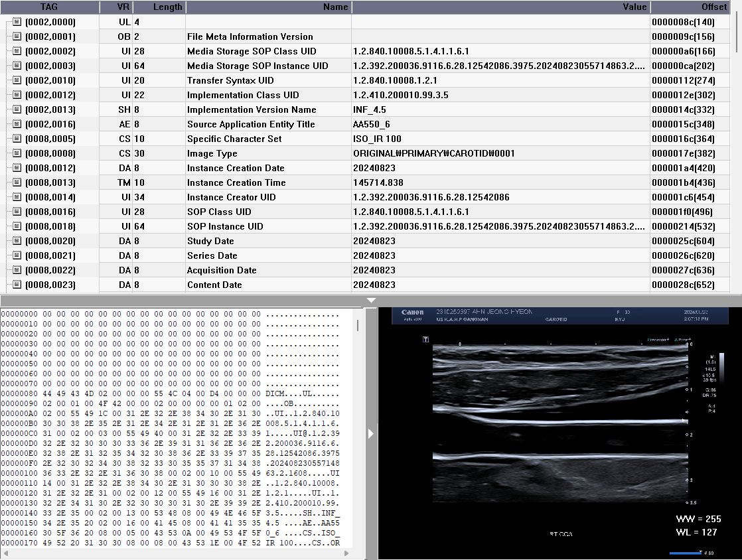Click the hex view right scroll arrow
Screen dimensions: 742x560
[346, 553]
